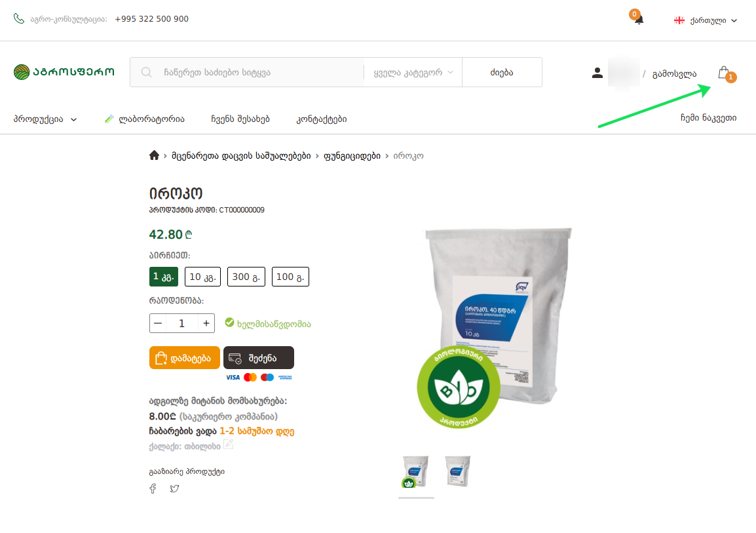Image resolution: width=756 pixels, height=533 pixels.
Task: Share product on Facebook
Action: pos(153,488)
